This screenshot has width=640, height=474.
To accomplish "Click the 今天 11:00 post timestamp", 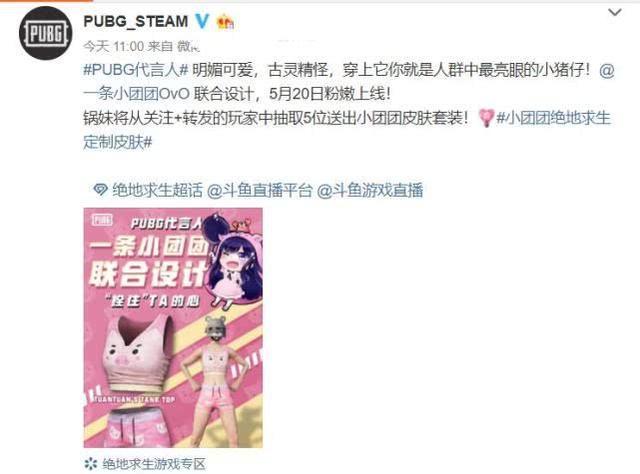I will pyautogui.click(x=113, y=47).
